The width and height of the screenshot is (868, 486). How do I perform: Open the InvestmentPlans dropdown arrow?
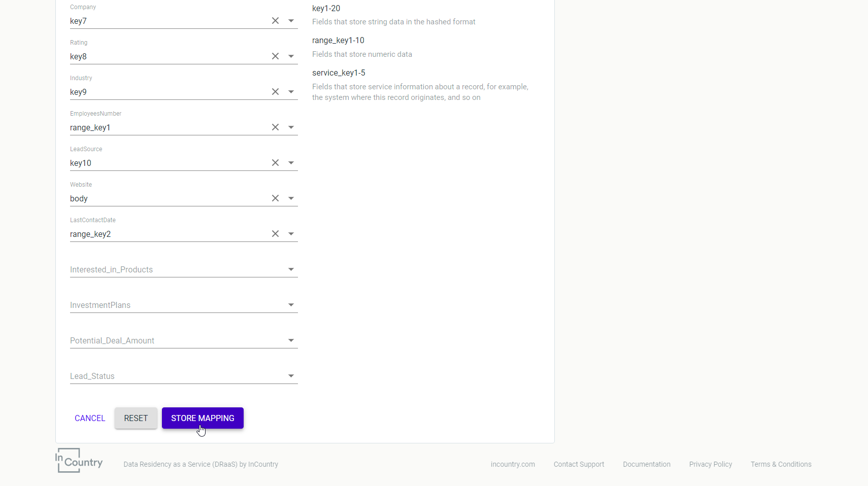click(x=291, y=305)
